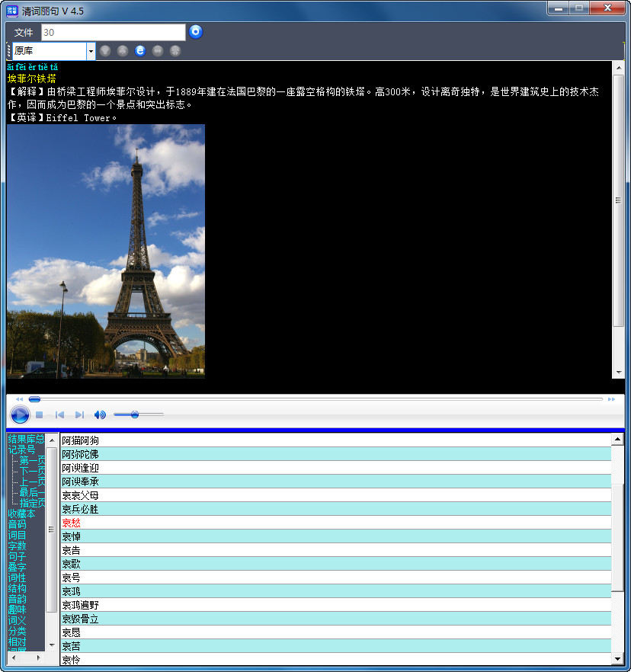The image size is (631, 672).
Task: Click the Next track button
Action: click(x=79, y=415)
